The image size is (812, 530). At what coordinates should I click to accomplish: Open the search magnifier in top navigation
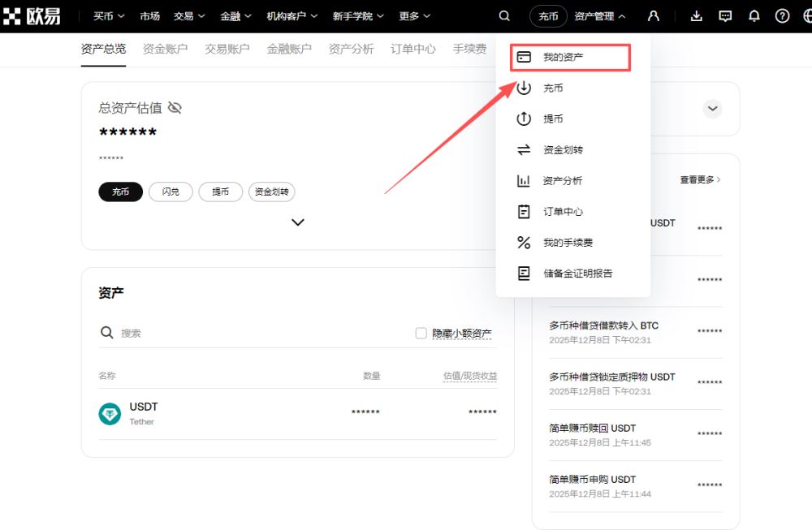(504, 15)
